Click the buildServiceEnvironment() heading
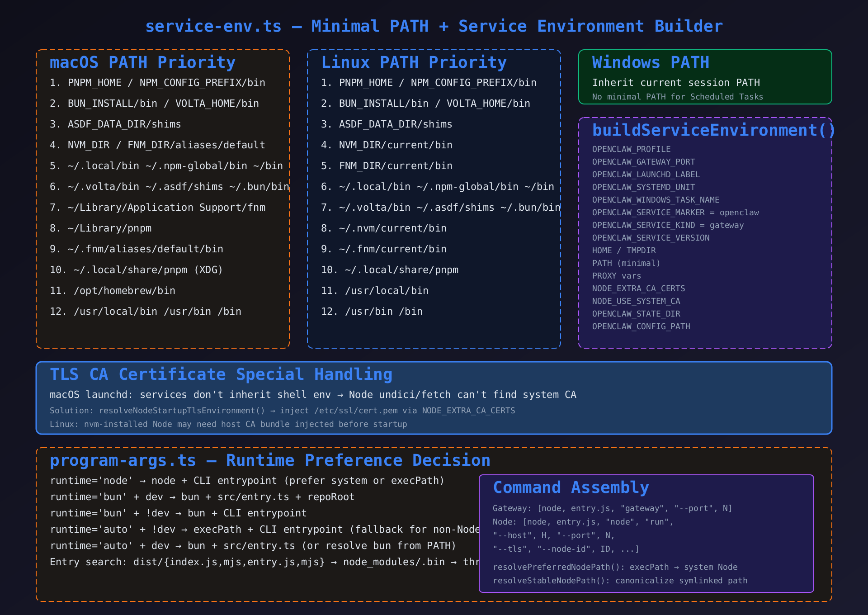Viewport: 868px width, 615px height. pyautogui.click(x=713, y=130)
